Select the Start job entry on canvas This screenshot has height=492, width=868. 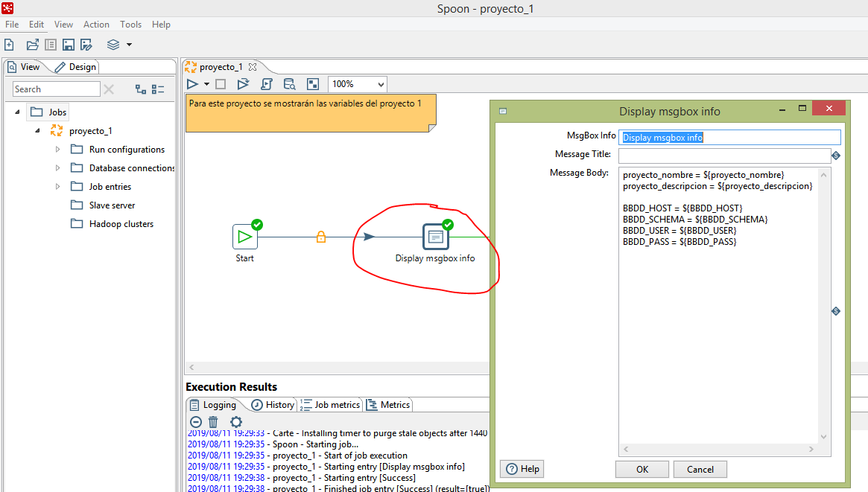[244, 237]
